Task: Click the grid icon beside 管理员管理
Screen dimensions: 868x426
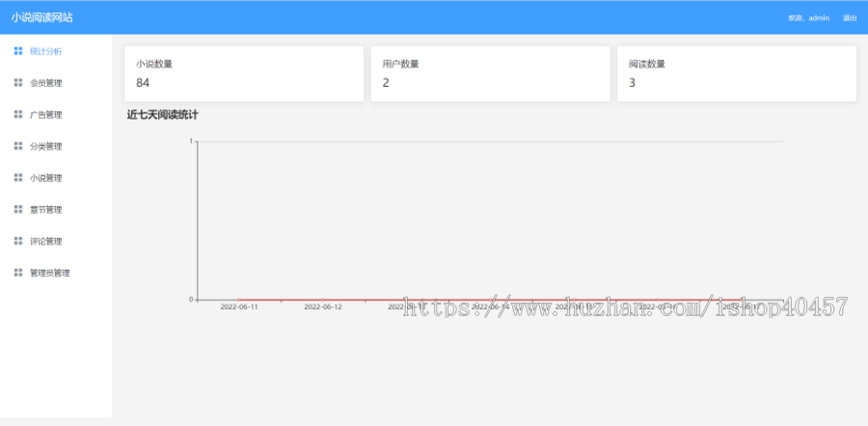Action: click(x=18, y=272)
